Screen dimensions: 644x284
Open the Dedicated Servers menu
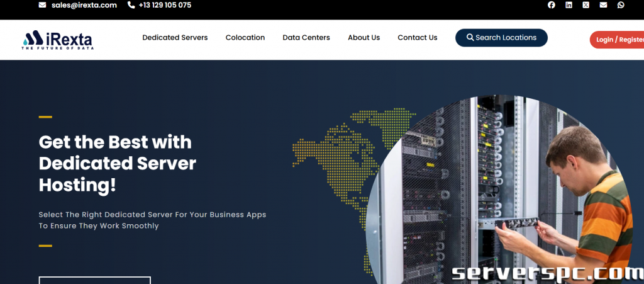pos(175,37)
